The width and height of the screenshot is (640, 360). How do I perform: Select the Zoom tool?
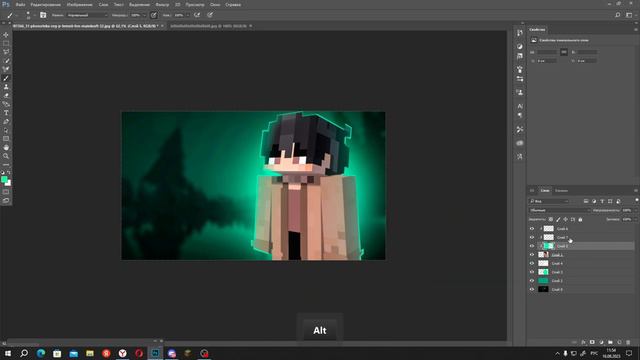click(6, 156)
